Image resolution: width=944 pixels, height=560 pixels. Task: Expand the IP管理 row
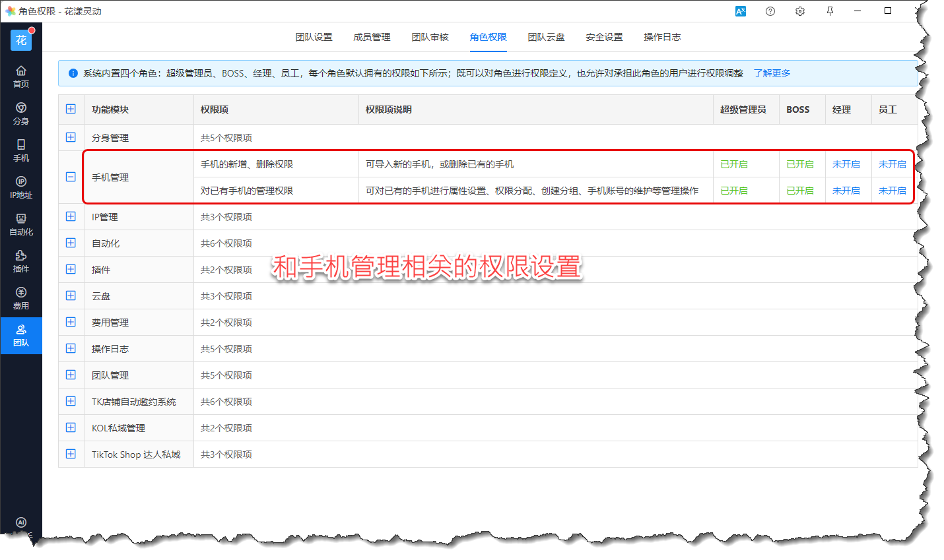71,216
